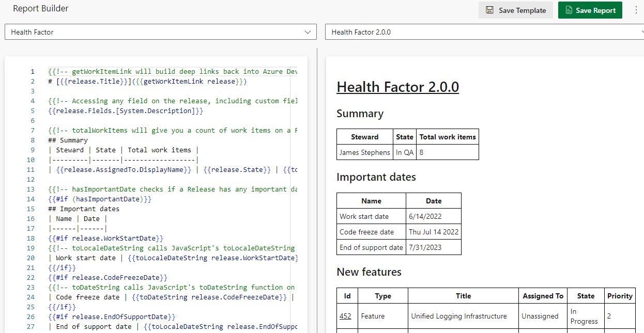Screen dimensions: 644x333
Task: Click the Report Builder page title
Action: 40,8
